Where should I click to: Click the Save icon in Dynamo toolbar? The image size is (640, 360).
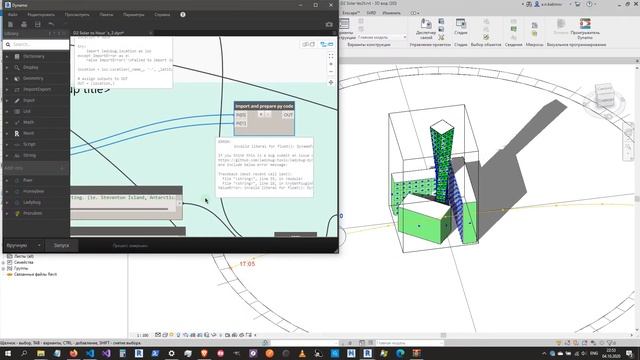pos(38,24)
